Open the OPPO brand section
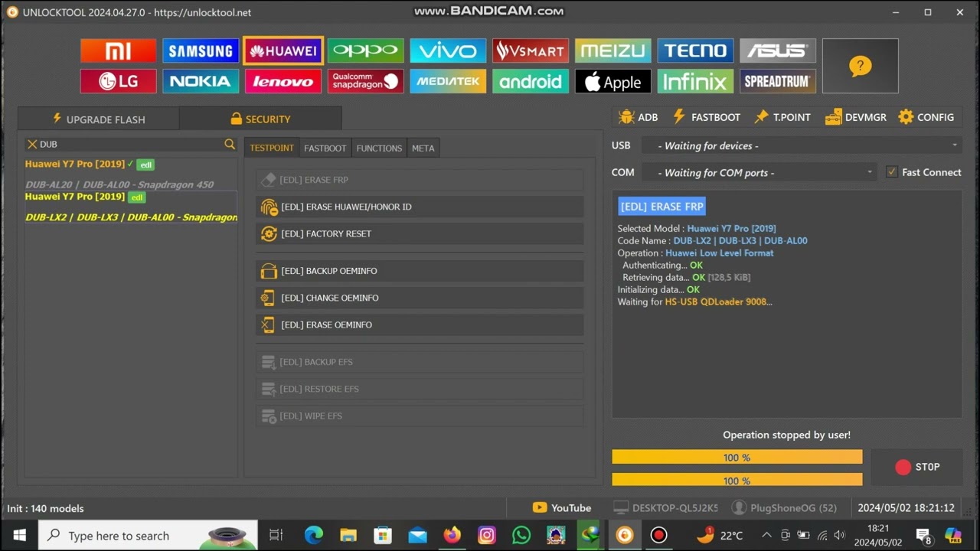The width and height of the screenshot is (980, 551). 365,51
